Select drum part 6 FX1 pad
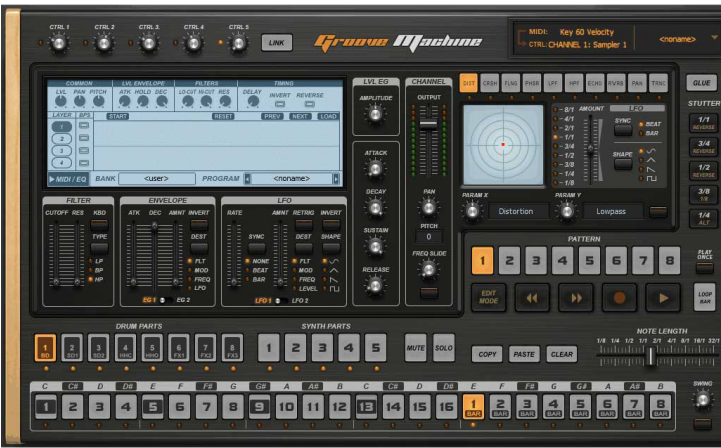This screenshot has width=721, height=448. (179, 348)
